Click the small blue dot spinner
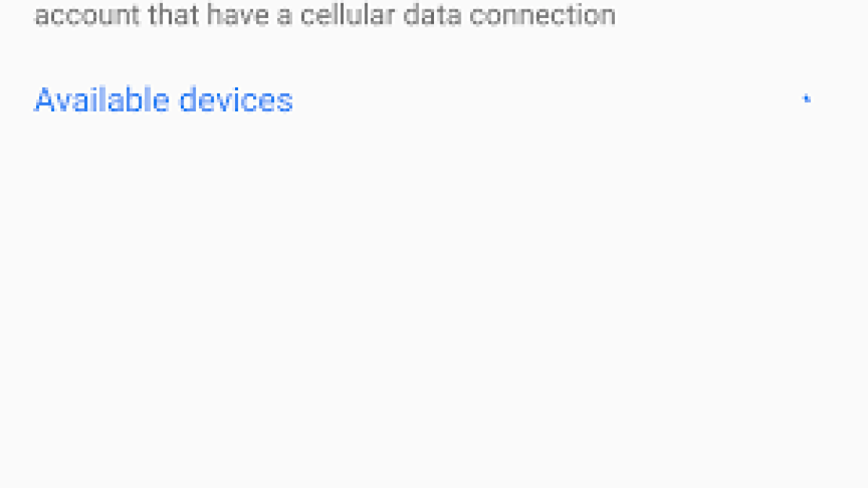The image size is (868, 488). (x=807, y=99)
